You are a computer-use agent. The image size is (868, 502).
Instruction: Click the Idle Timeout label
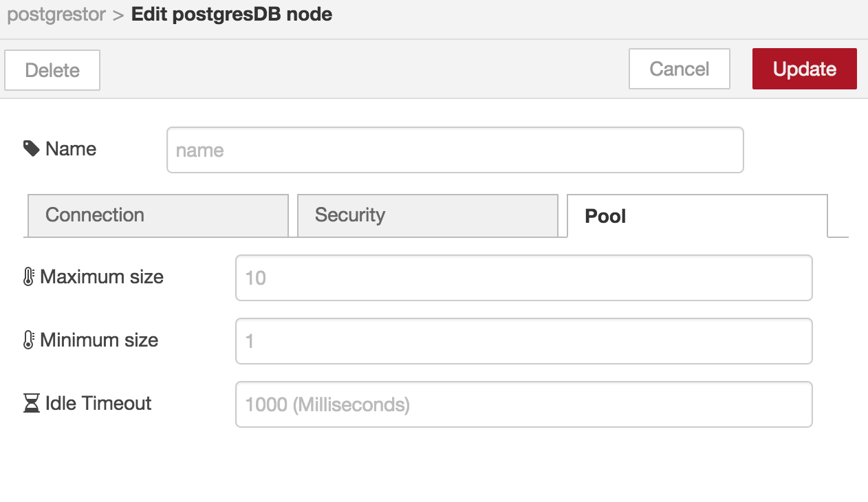click(x=98, y=404)
